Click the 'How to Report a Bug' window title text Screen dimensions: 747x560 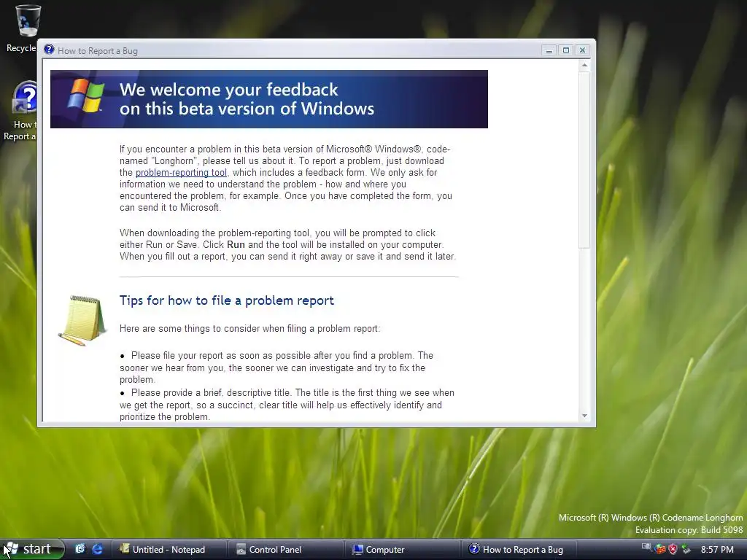[x=98, y=51]
